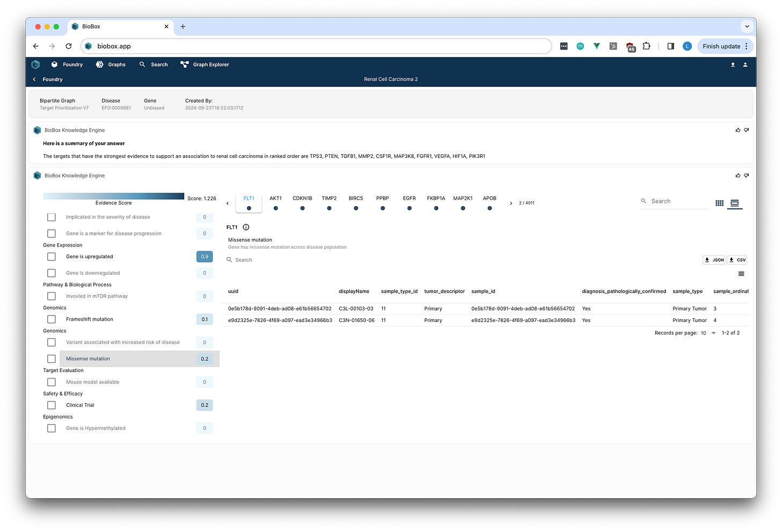Click the BioBox logo in navbar
The height and width of the screenshot is (532, 782).
click(36, 64)
